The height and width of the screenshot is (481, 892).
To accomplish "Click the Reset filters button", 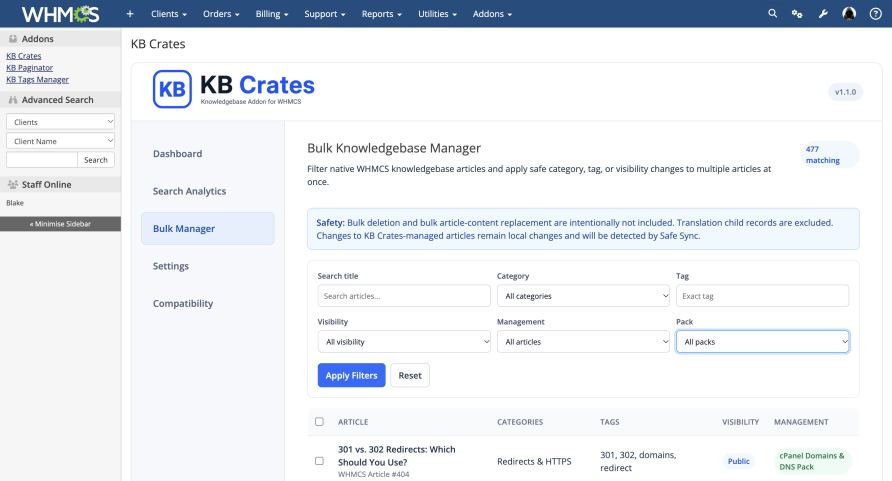I will (410, 375).
